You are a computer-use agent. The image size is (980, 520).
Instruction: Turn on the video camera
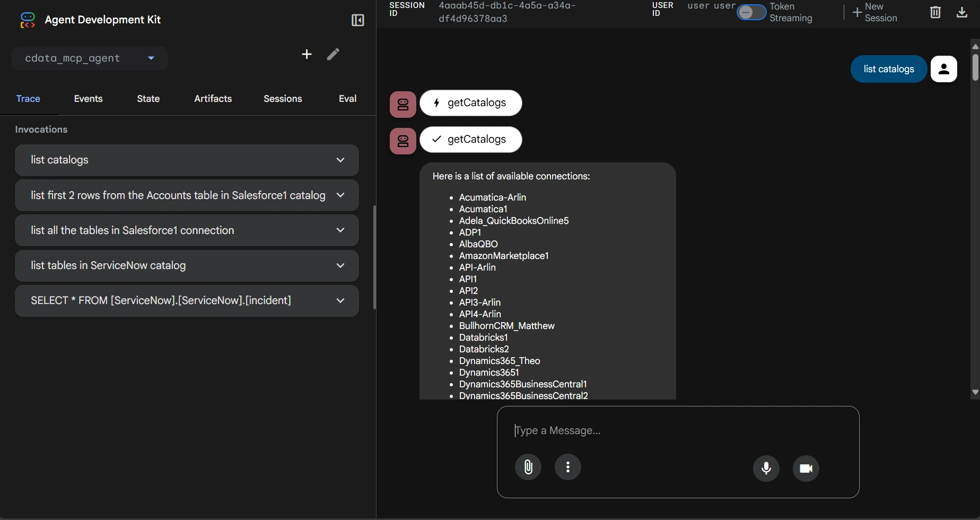[806, 468]
